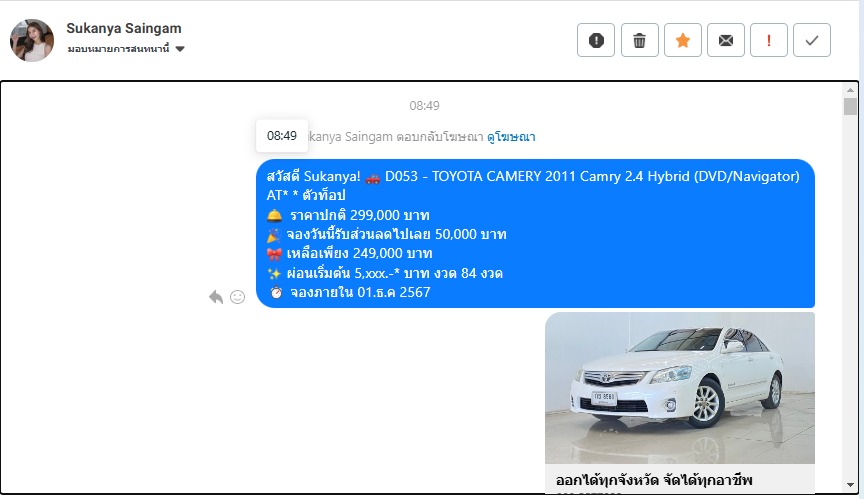The height and width of the screenshot is (499, 864).
Task: Reply to message using arrow icon
Action: click(x=216, y=297)
